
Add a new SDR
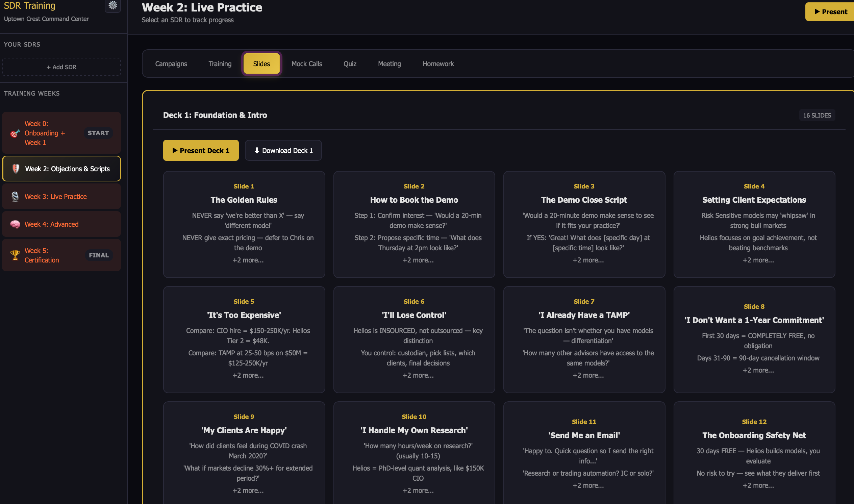tap(61, 67)
